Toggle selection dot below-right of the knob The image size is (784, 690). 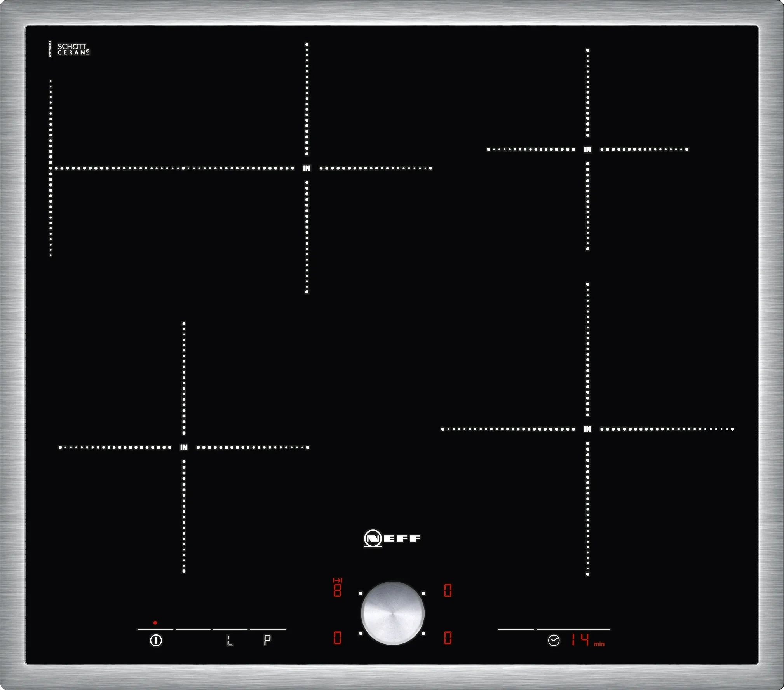coord(423,633)
